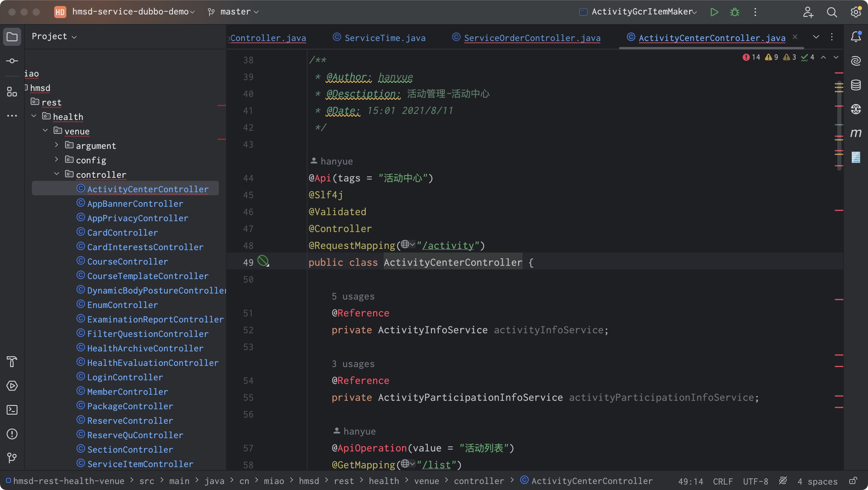Toggle the AI completion status icon
Screen dimensions: 868x490
point(783,481)
